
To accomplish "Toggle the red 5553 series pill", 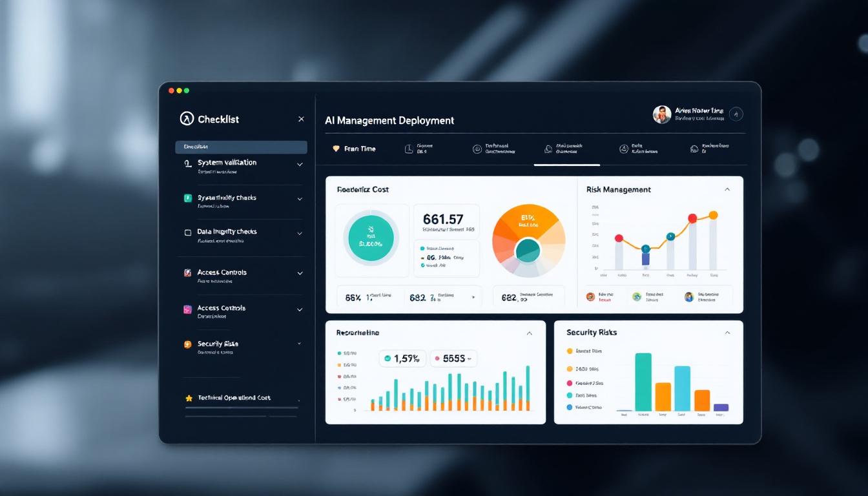I will pyautogui.click(x=453, y=358).
